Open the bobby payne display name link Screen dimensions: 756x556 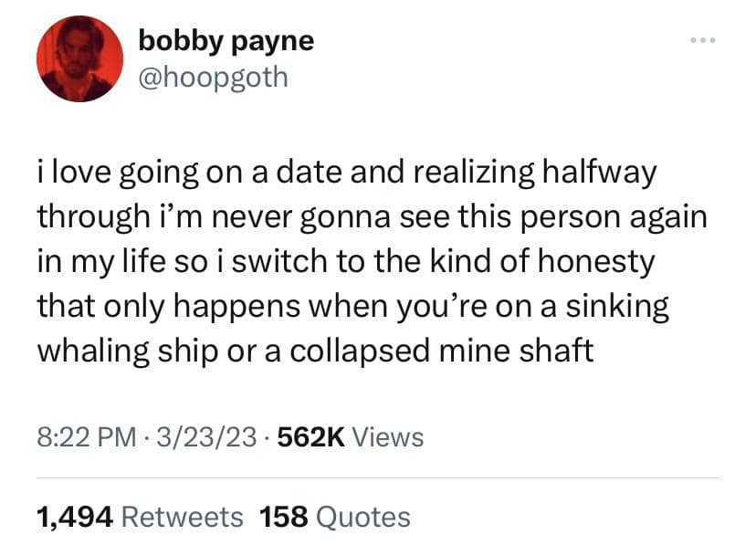pos(226,41)
